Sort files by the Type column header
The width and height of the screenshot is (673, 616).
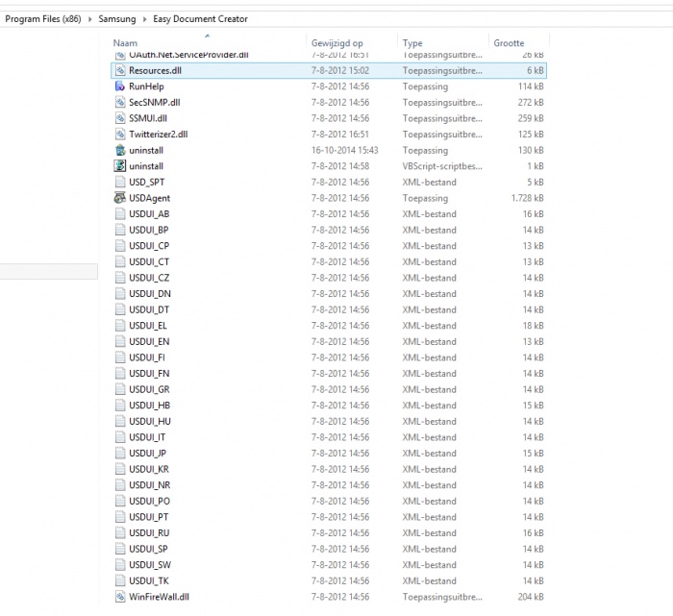(x=412, y=43)
